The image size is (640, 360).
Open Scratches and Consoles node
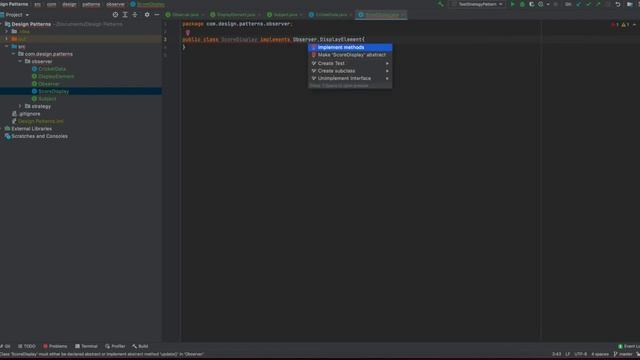coord(40,136)
